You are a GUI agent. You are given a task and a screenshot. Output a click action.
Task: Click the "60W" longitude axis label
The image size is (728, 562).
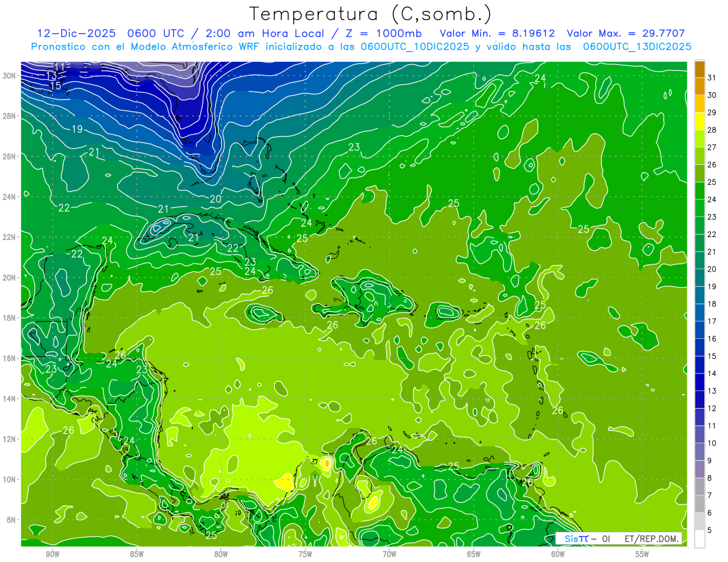pyautogui.click(x=558, y=554)
